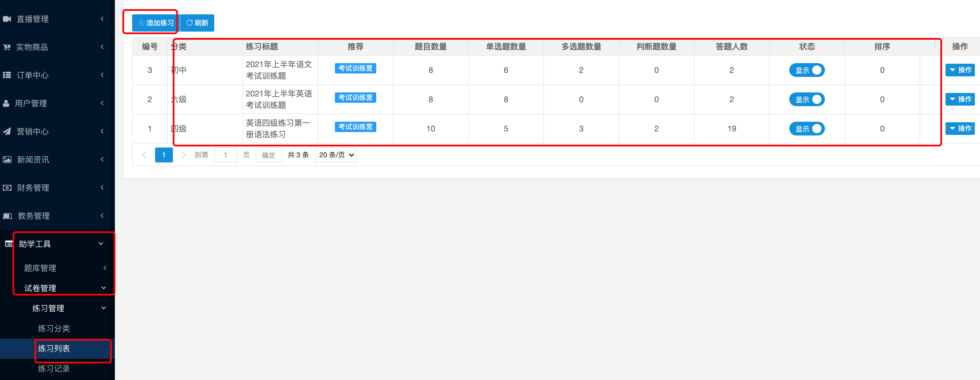Open 练习分类 menu item
The image size is (980, 380).
tap(57, 328)
